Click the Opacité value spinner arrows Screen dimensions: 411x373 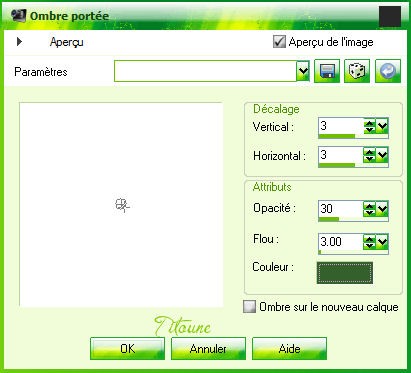[x=369, y=209]
